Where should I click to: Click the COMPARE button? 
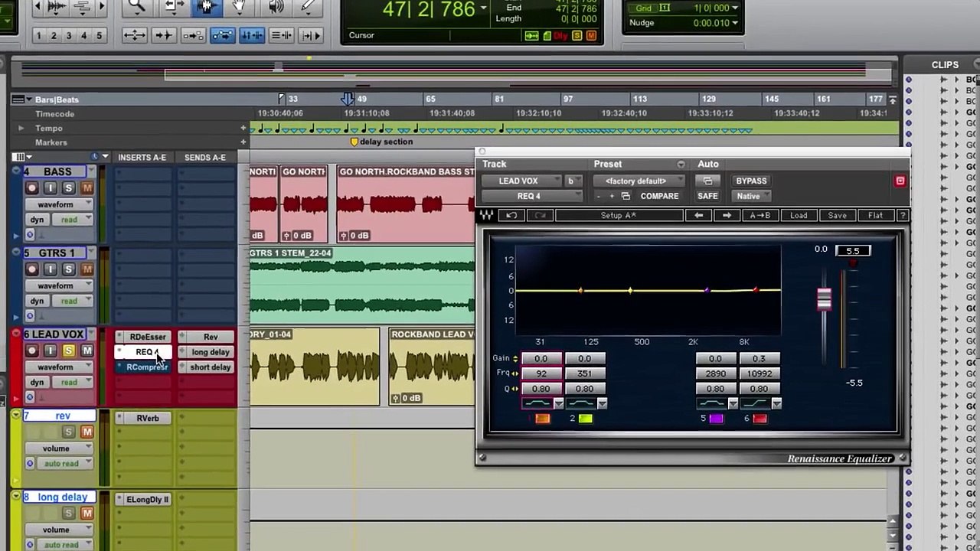point(659,197)
